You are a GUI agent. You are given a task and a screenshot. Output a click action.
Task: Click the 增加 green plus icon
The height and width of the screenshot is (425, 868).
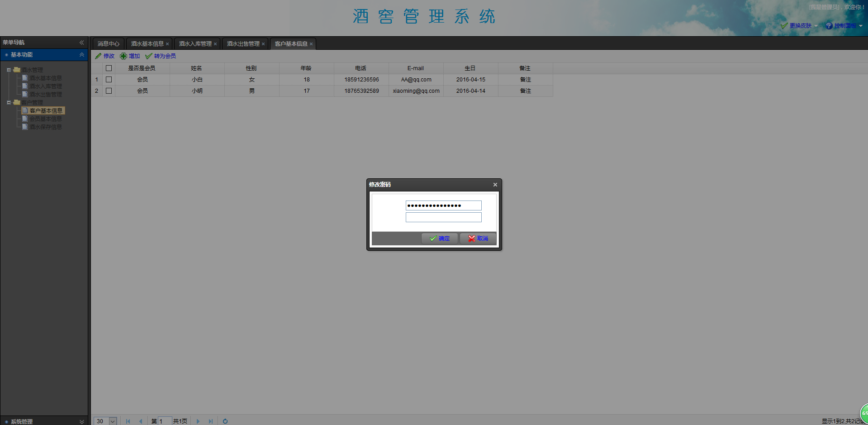123,56
